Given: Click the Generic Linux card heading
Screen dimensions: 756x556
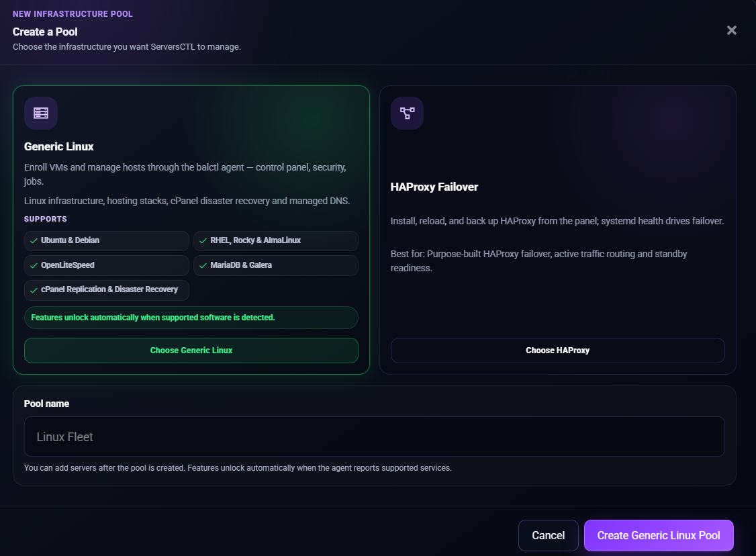Looking at the screenshot, I should 59,146.
